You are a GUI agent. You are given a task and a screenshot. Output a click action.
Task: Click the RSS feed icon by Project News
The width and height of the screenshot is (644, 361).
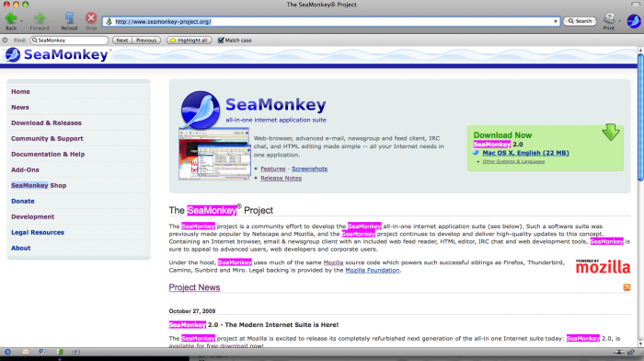(x=627, y=287)
